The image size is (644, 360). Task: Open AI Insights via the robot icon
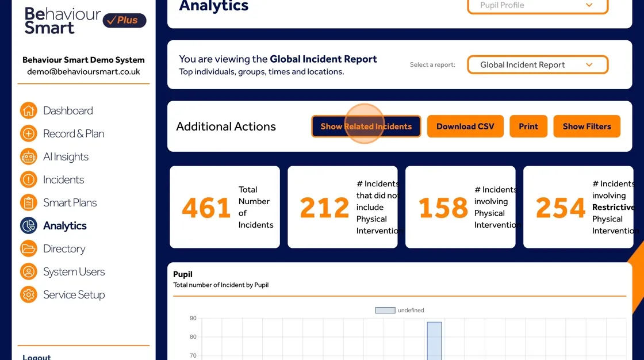click(28, 156)
